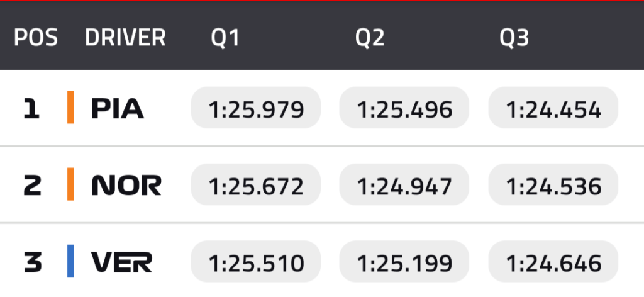Click the orange team color bar beside PIA
The image size is (644, 297).
coord(71,108)
